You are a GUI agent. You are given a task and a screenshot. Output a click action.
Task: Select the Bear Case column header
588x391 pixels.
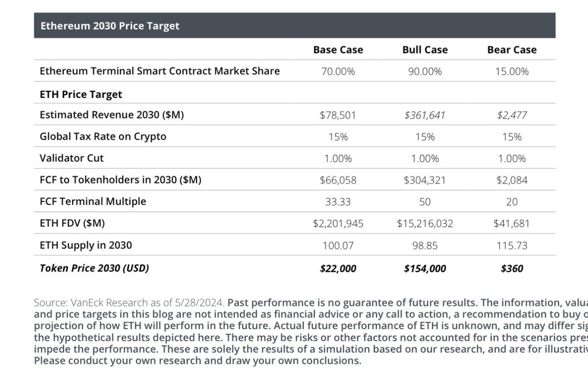(512, 49)
